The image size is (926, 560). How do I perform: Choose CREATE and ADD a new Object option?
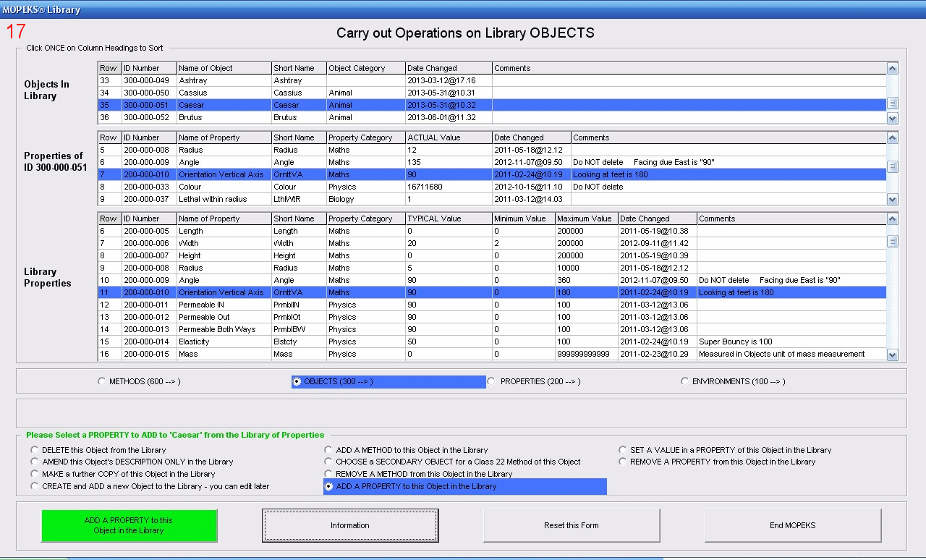[x=34, y=486]
